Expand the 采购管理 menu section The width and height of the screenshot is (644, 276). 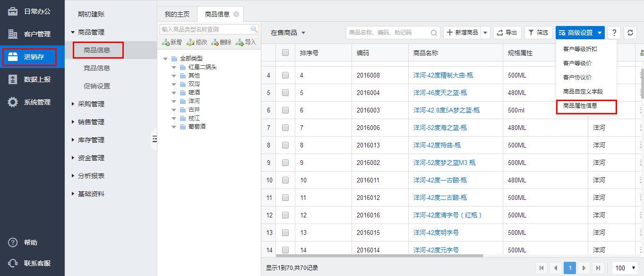(91, 104)
